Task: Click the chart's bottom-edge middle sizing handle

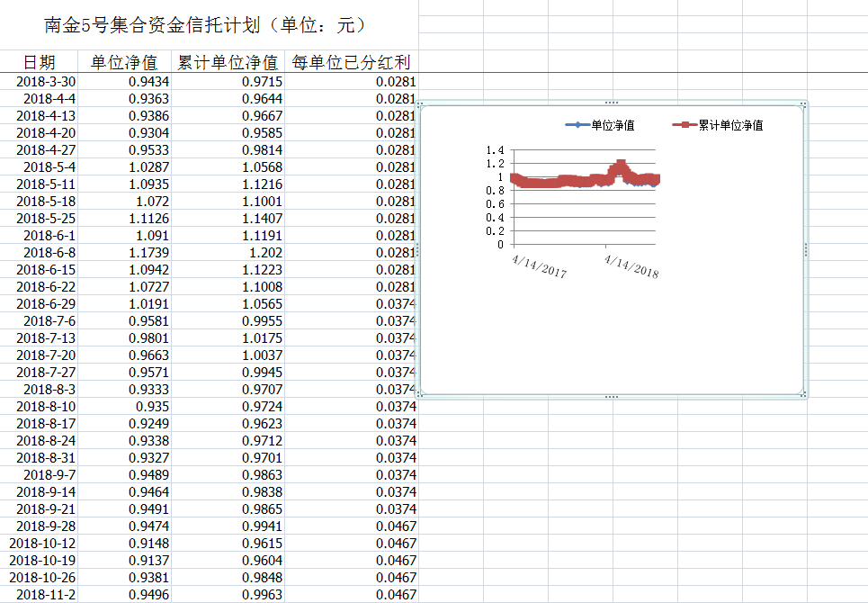Action: pos(612,397)
